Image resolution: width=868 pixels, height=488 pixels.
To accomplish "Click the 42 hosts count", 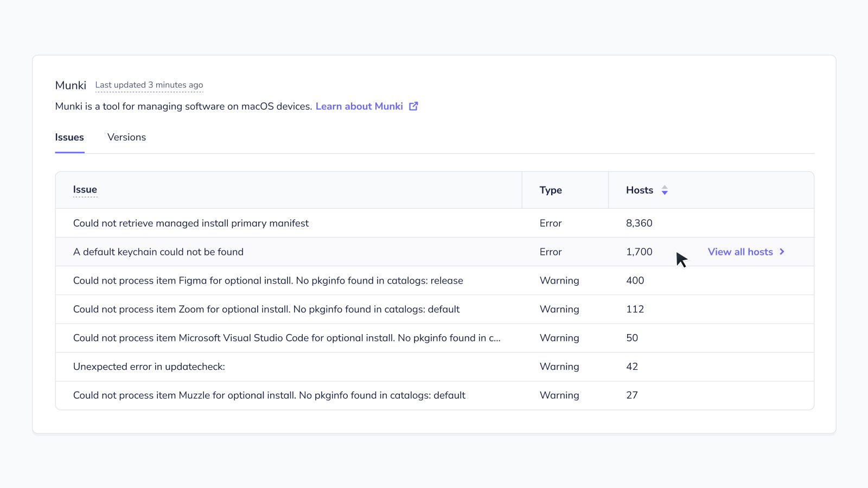I will 632,367.
